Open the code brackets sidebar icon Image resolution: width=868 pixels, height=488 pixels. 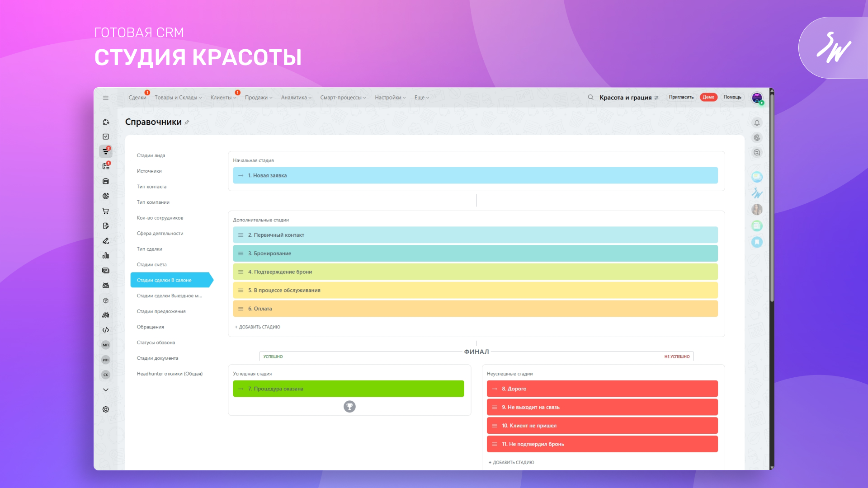pos(105,330)
